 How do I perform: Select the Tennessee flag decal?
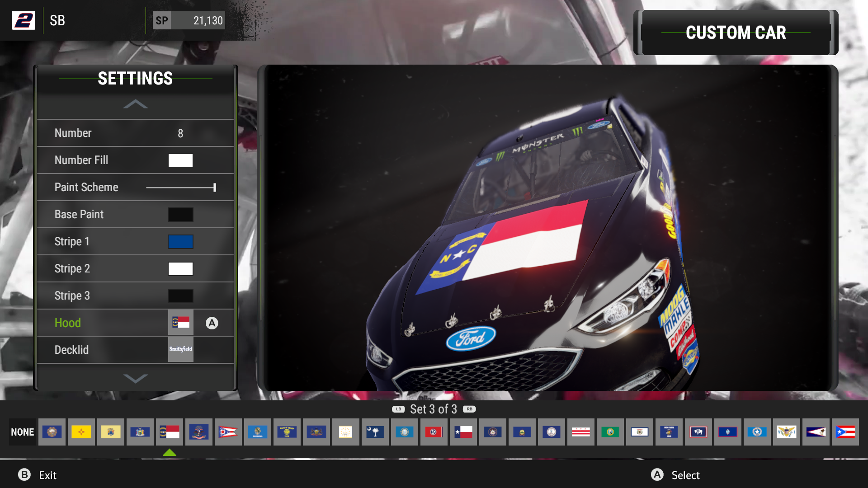434,432
